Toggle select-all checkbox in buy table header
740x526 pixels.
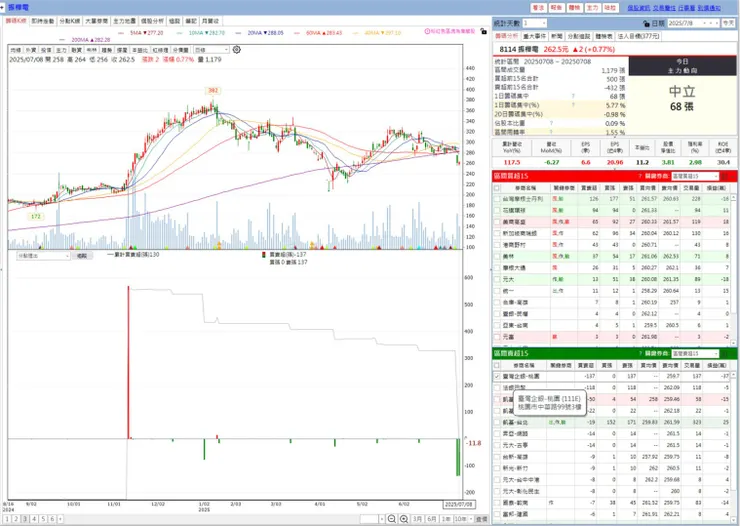point(497,188)
